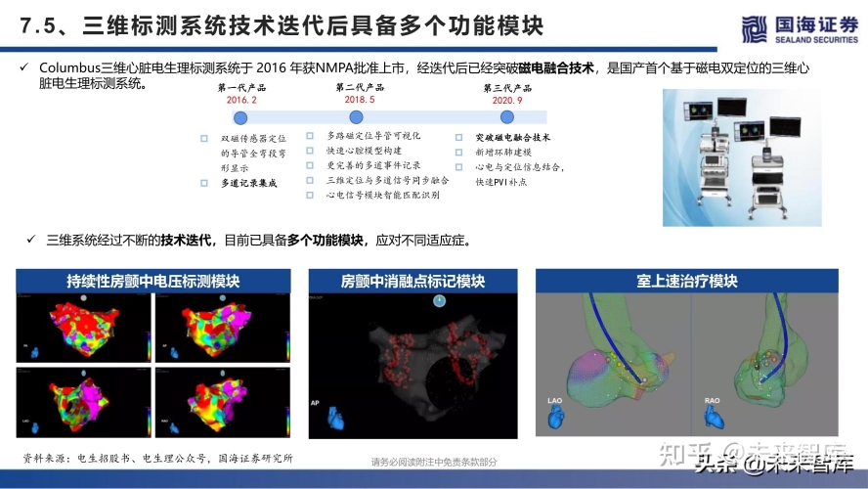The image size is (868, 489).
Task: Click the 资料来源 source citation line
Action: tap(157, 458)
